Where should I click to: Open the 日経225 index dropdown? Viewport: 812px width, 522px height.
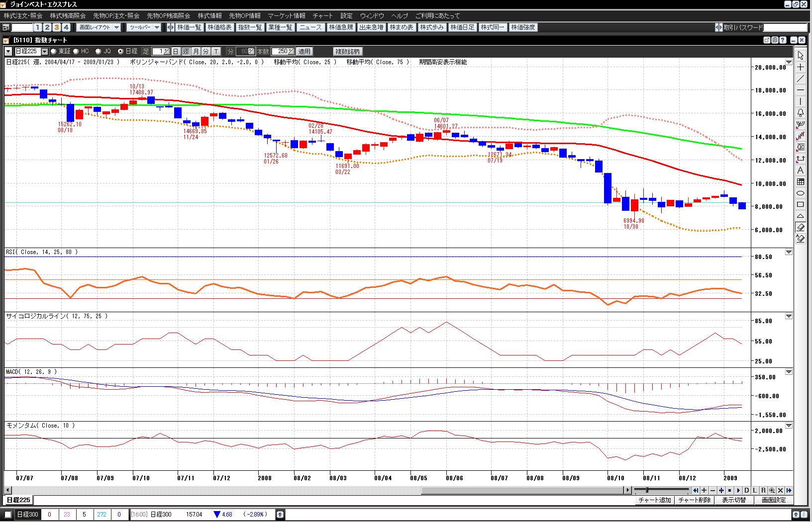point(44,51)
